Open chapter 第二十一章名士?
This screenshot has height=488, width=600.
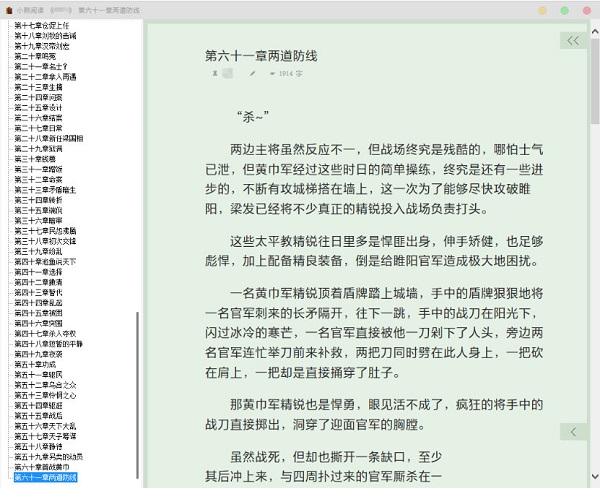[x=41, y=67]
